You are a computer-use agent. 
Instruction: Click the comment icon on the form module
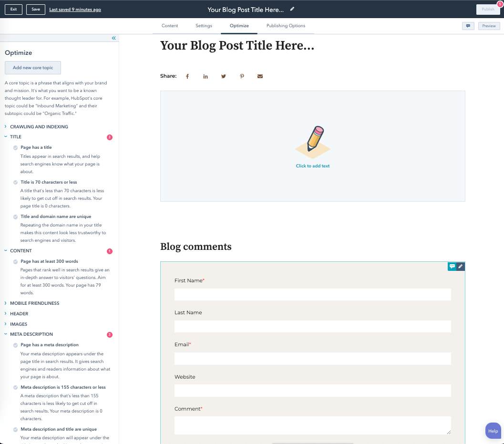click(x=452, y=267)
